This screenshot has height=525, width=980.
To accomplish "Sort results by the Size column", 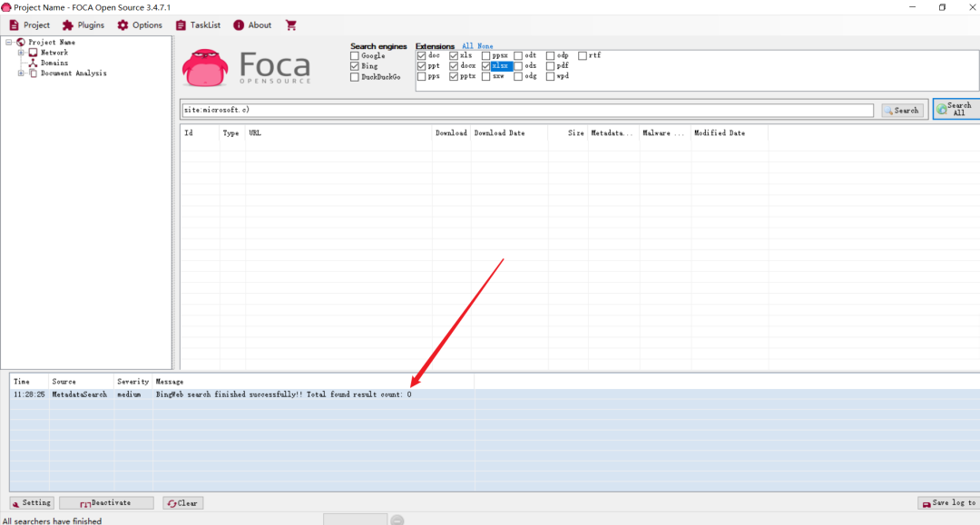I will coord(567,133).
